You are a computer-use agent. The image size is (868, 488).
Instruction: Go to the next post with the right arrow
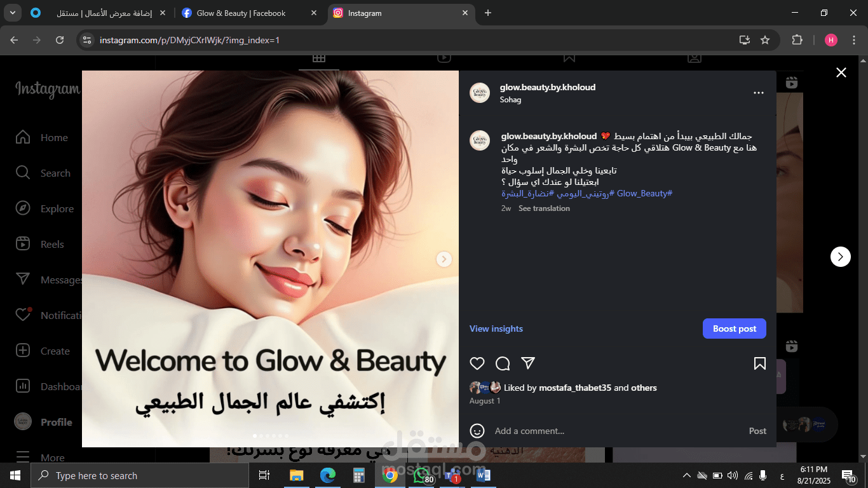pos(841,257)
